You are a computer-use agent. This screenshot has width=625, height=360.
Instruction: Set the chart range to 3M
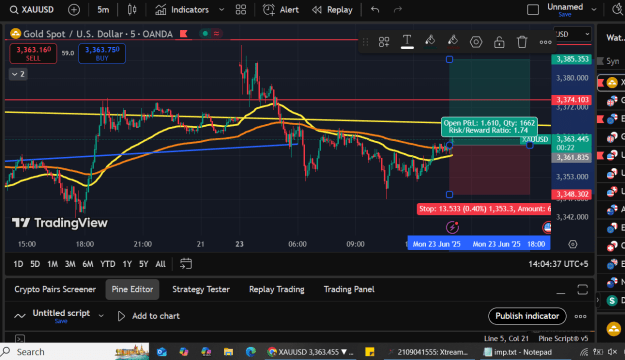click(70, 264)
